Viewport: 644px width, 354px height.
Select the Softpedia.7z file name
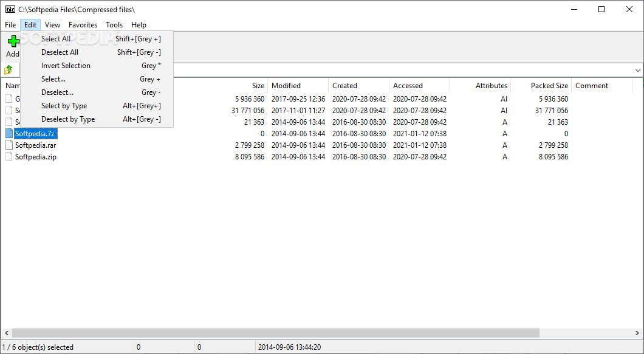35,134
